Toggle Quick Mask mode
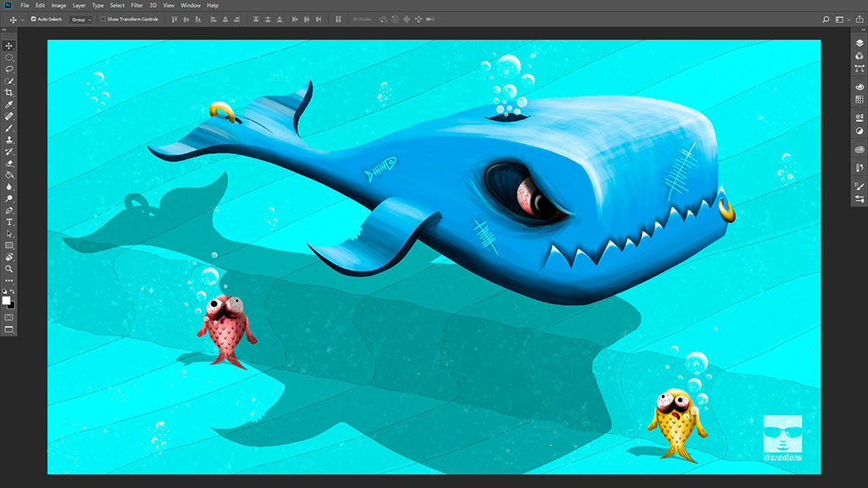Image resolution: width=868 pixels, height=488 pixels. click(8, 318)
